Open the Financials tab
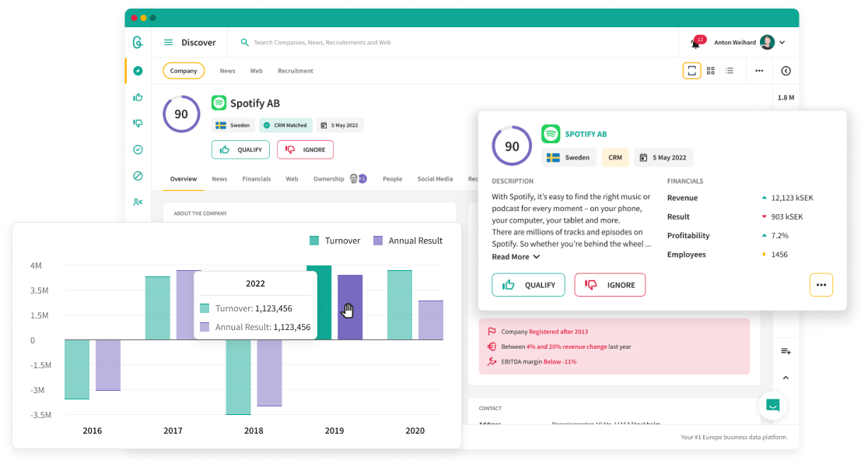The width and height of the screenshot is (868, 464). [257, 179]
